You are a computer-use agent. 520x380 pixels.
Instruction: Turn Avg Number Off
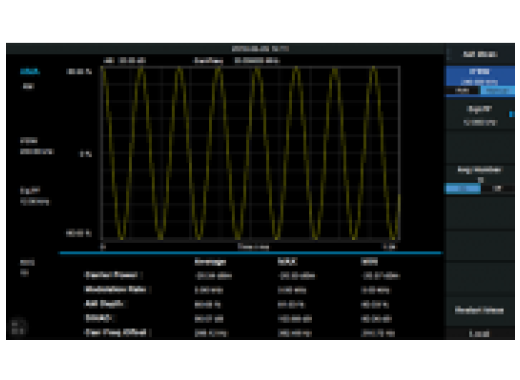click(x=498, y=189)
